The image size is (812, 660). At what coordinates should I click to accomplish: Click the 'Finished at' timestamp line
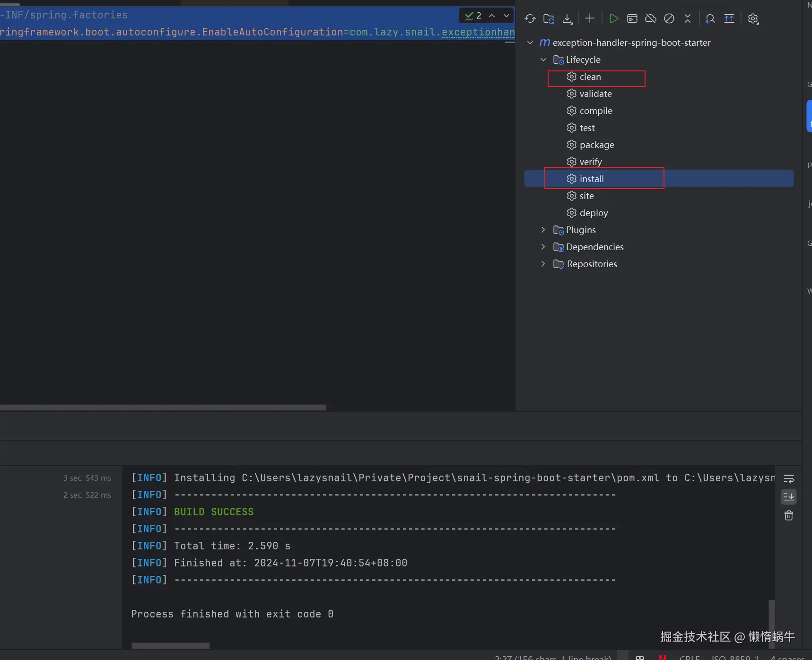[x=290, y=563]
